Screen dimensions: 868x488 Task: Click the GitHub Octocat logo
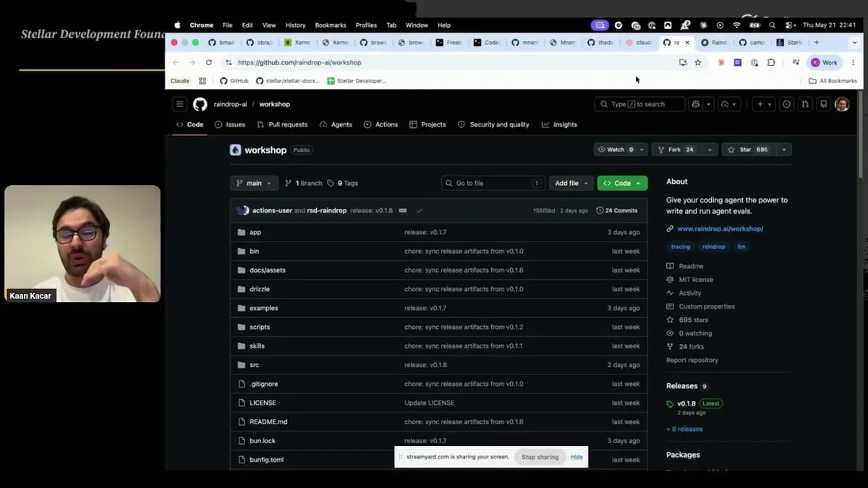click(x=200, y=104)
